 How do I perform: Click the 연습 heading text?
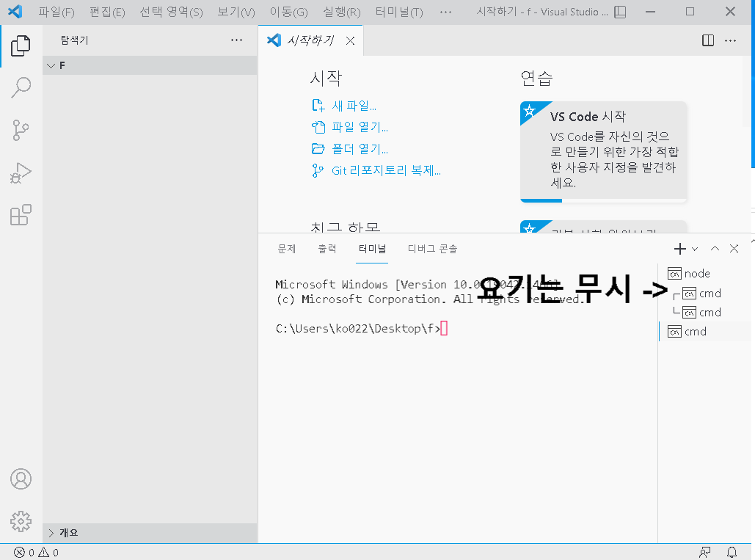tap(536, 78)
